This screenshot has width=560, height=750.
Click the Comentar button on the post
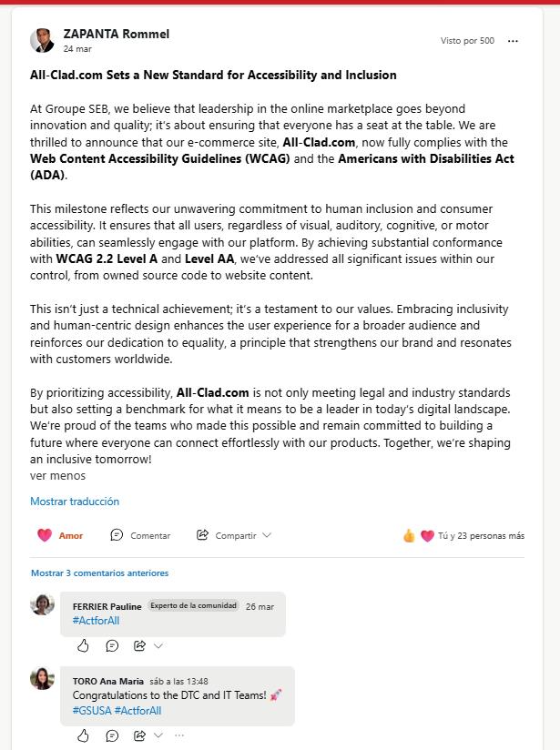[140, 535]
